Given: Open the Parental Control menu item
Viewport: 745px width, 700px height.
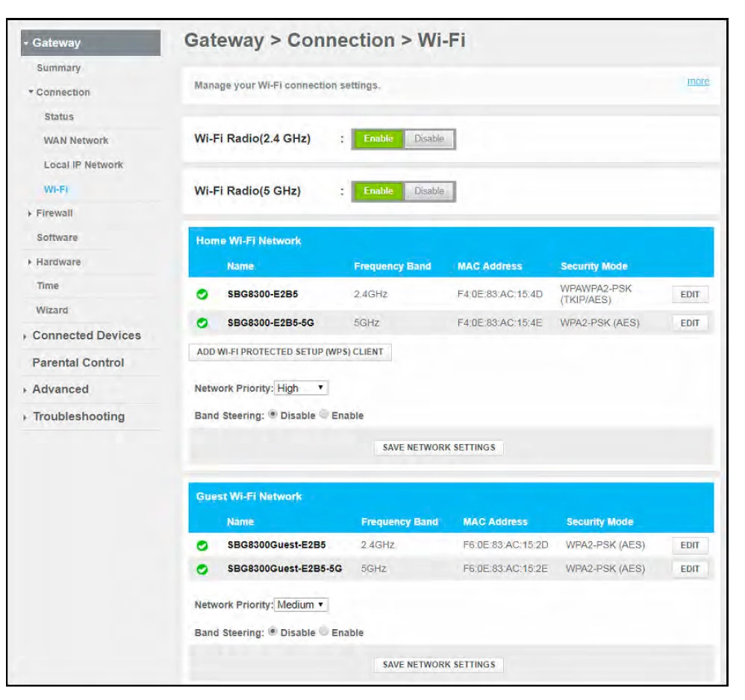Looking at the screenshot, I should point(78,363).
